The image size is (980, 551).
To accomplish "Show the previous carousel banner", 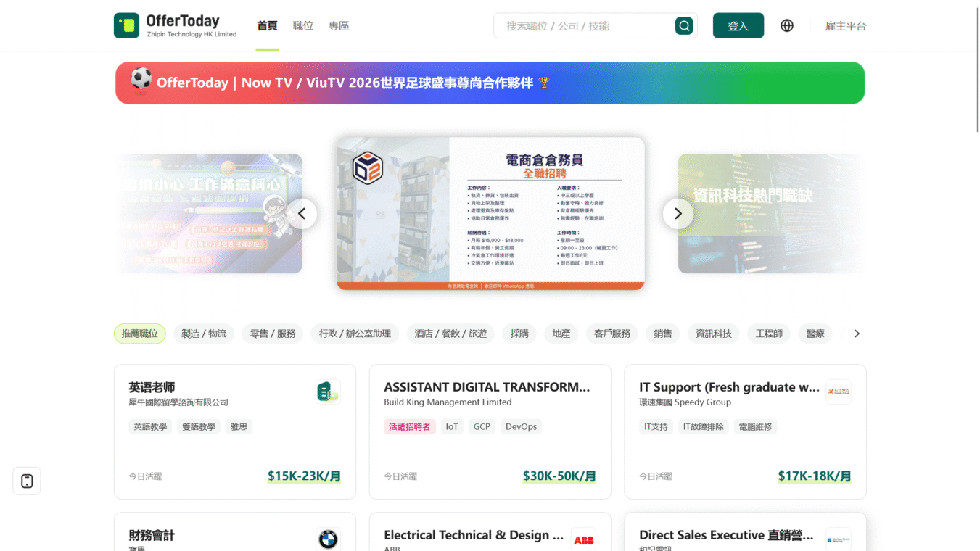I will pyautogui.click(x=302, y=214).
